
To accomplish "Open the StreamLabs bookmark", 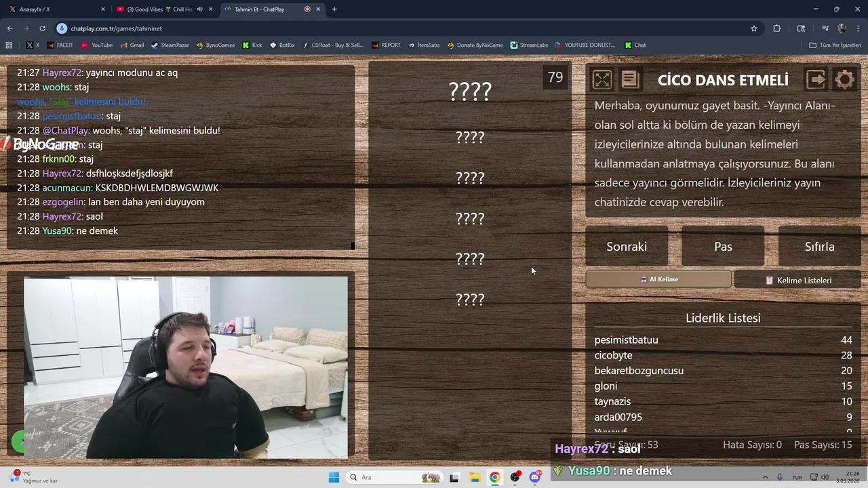I will pos(529,45).
